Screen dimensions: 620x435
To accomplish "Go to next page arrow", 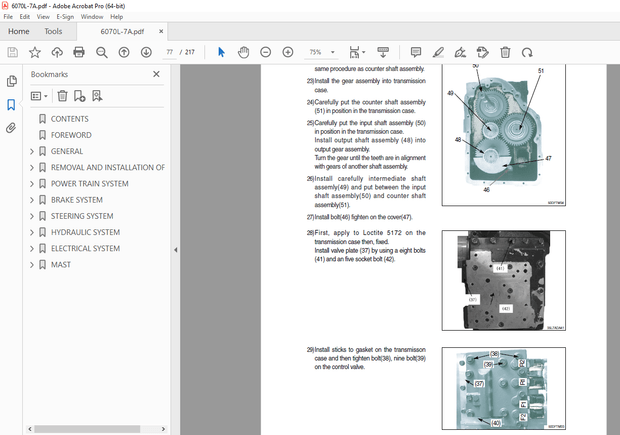I will pyautogui.click(x=146, y=52).
